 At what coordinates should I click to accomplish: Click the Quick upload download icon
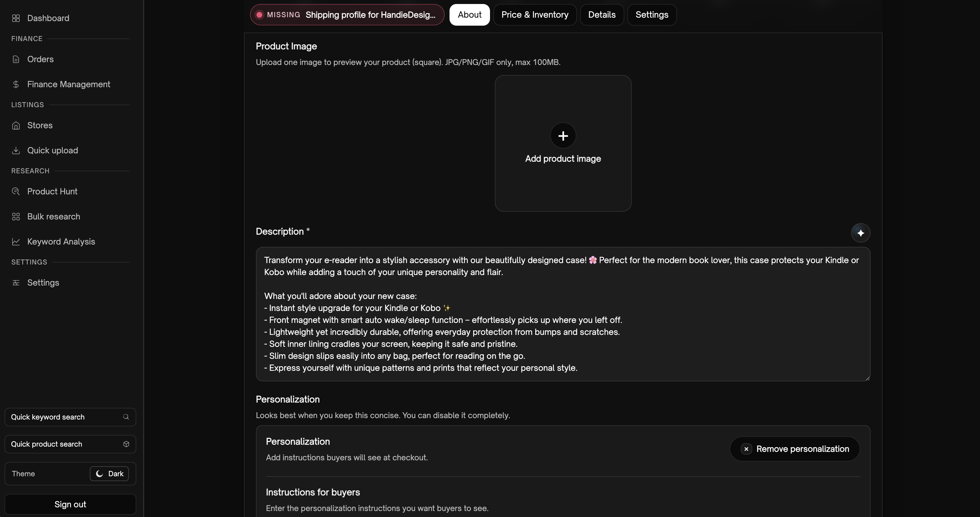[x=16, y=151]
